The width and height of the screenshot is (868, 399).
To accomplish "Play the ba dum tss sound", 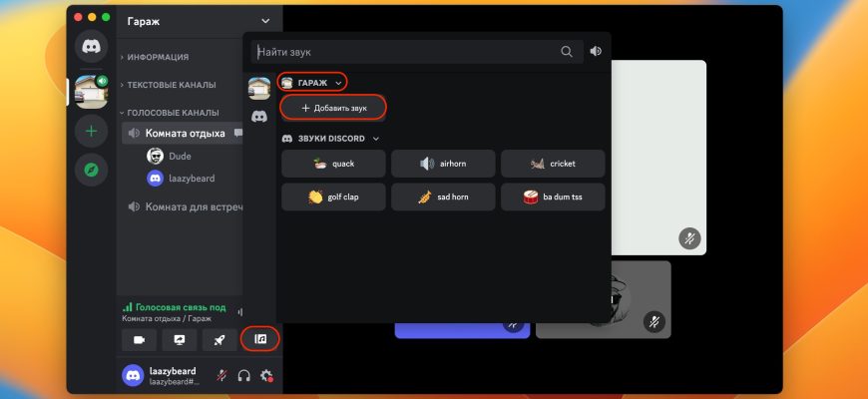I will 553,198.
